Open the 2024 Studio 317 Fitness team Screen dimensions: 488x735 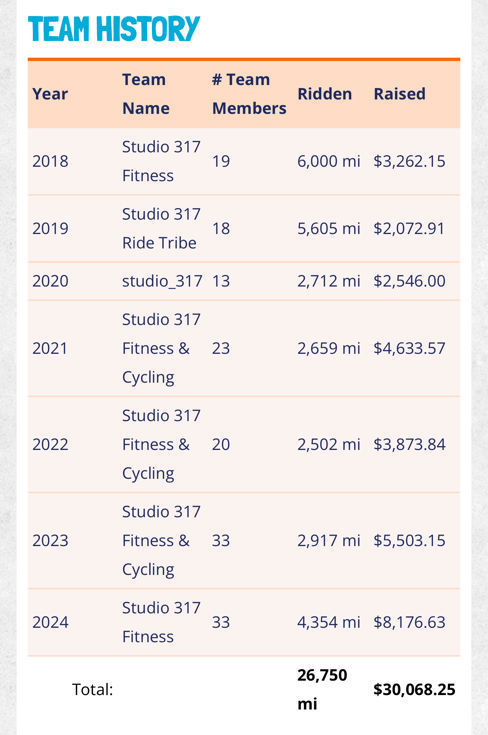click(x=161, y=622)
